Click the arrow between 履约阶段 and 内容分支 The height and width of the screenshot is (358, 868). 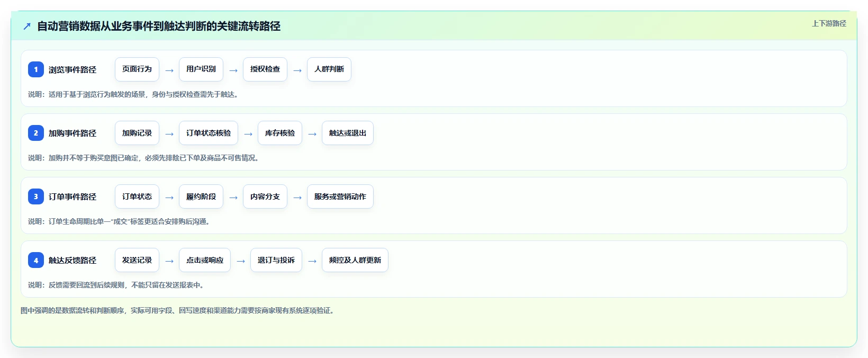coord(233,198)
